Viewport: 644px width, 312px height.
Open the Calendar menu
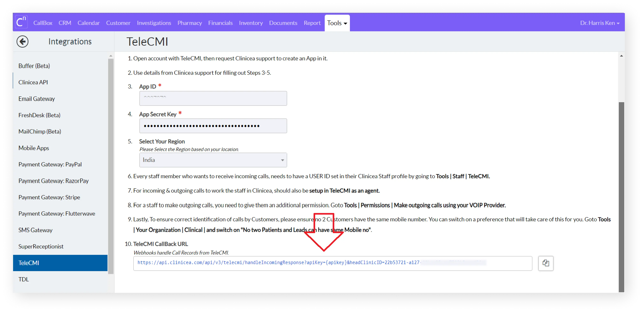point(89,23)
